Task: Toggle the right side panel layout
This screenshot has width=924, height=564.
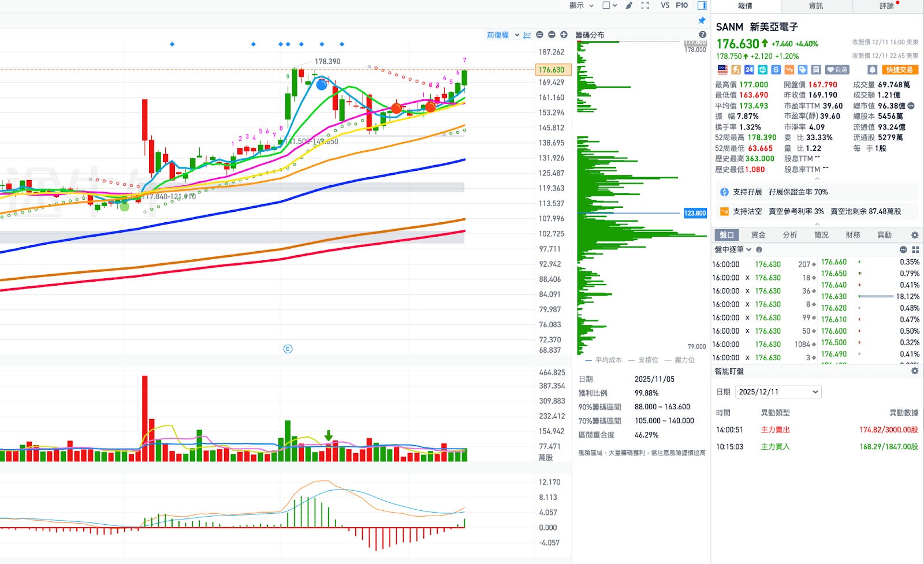Action: click(x=702, y=5)
